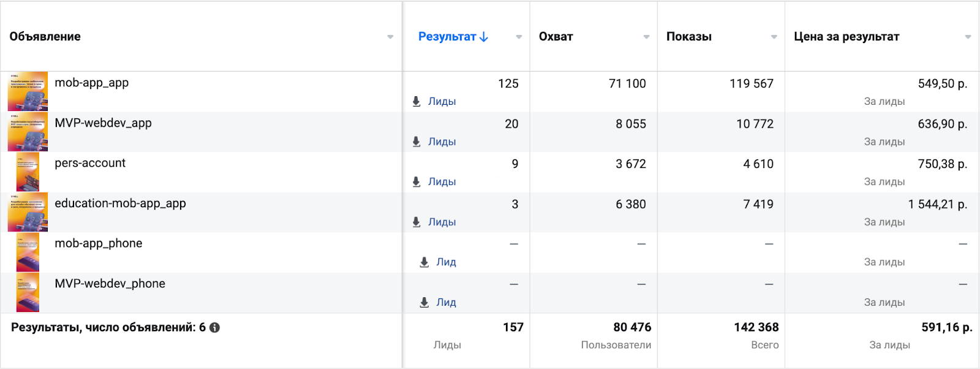The width and height of the screenshot is (980, 369).
Task: Expand the Охват column dropdown
Action: 646,37
